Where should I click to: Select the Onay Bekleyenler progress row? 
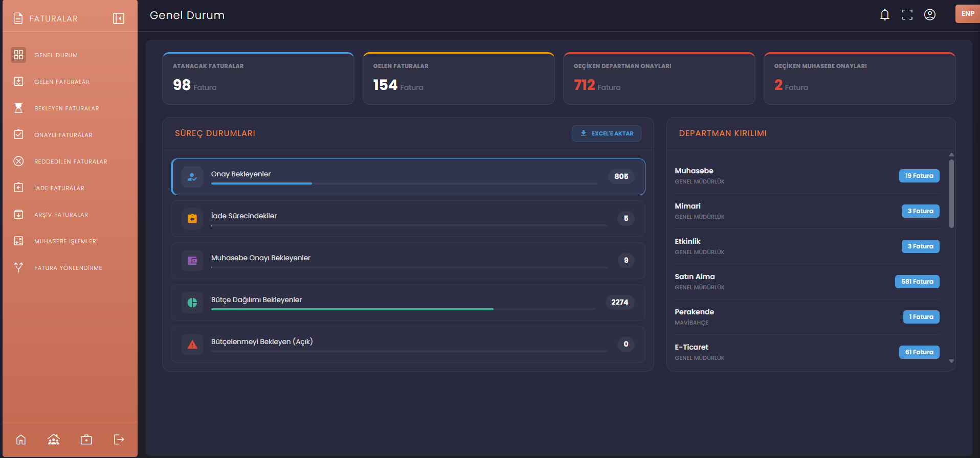point(408,177)
